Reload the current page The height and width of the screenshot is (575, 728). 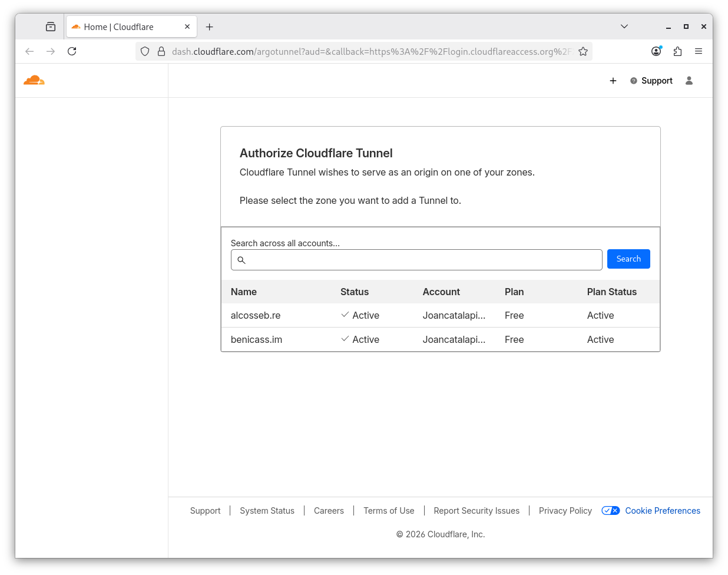point(72,51)
